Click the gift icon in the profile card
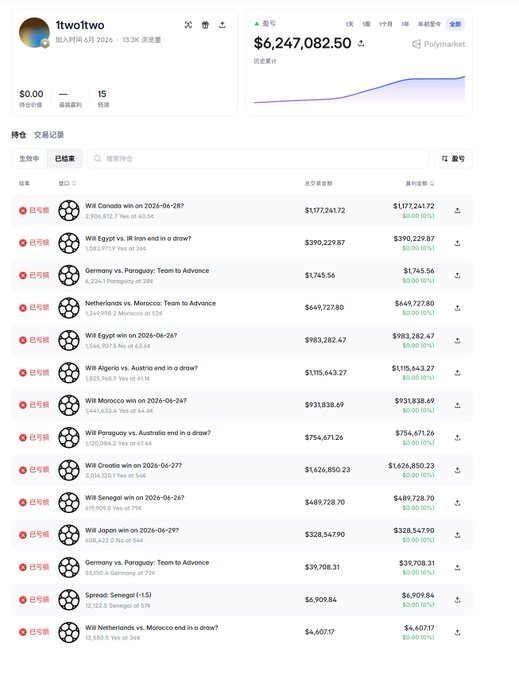The height and width of the screenshot is (680, 519). [x=205, y=25]
